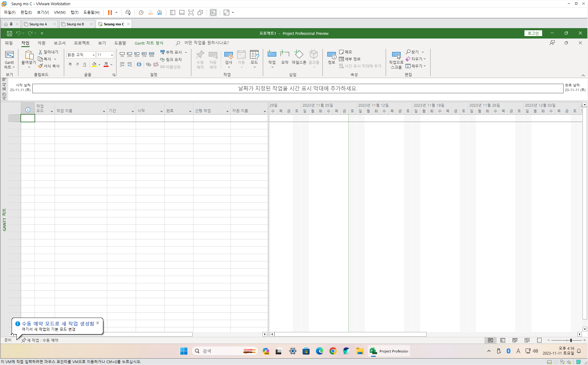Click the link tasks chain icon
This screenshot has height=365, width=588.
point(149,65)
